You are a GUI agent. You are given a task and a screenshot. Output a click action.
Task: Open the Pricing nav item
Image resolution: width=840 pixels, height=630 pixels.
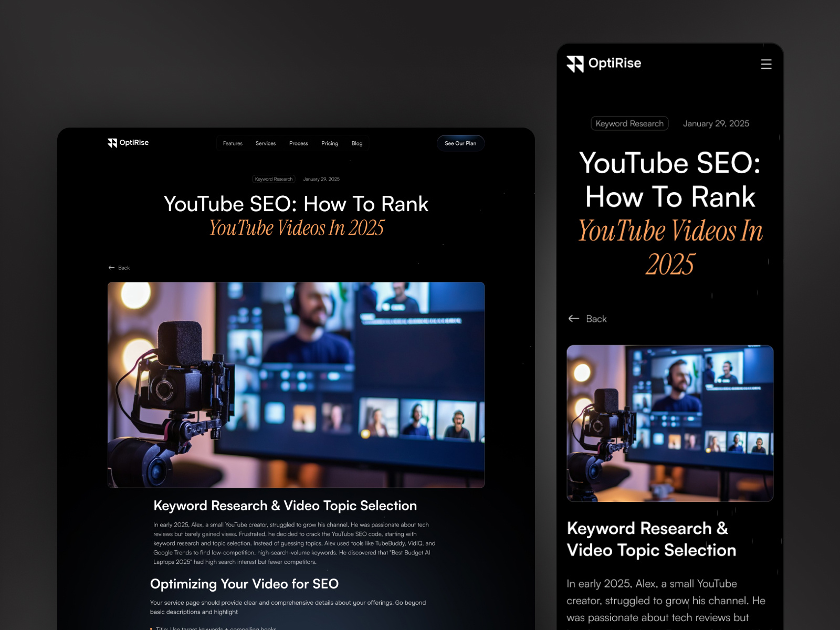330,143
